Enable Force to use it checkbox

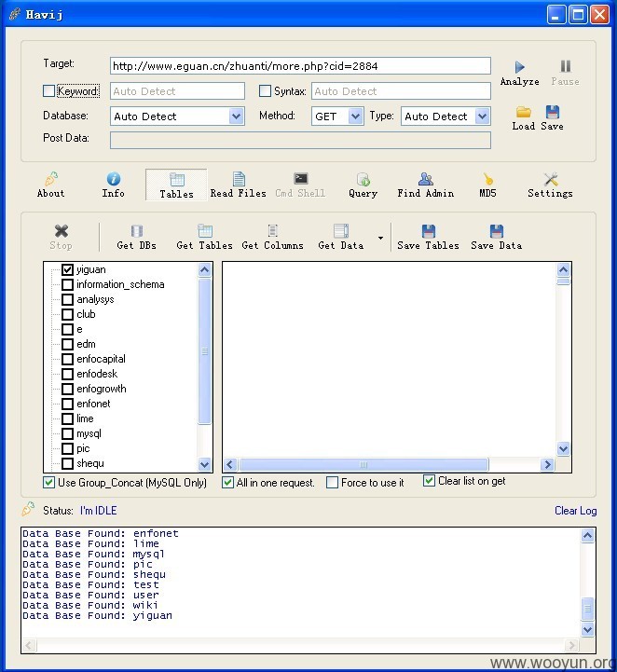[332, 483]
